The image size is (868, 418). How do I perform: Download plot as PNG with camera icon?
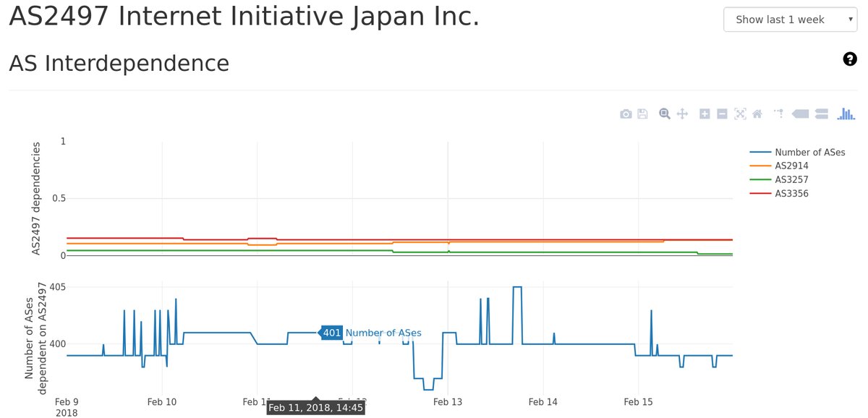click(x=626, y=114)
